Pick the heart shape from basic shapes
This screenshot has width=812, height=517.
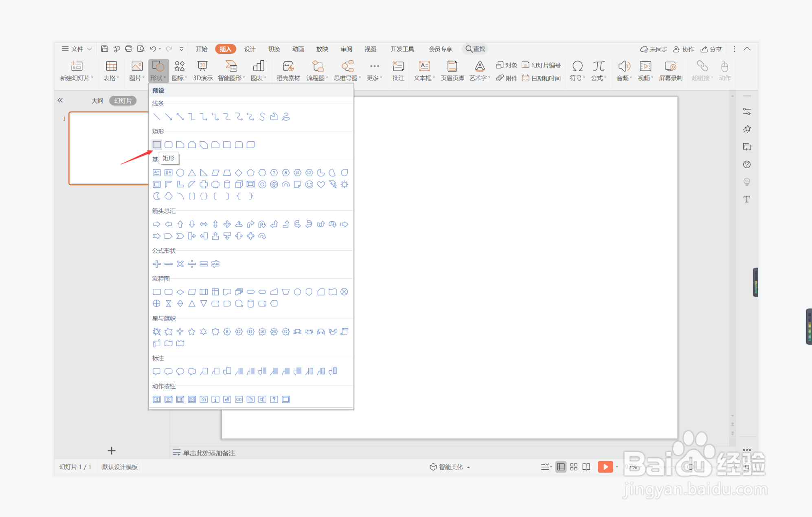[321, 185]
